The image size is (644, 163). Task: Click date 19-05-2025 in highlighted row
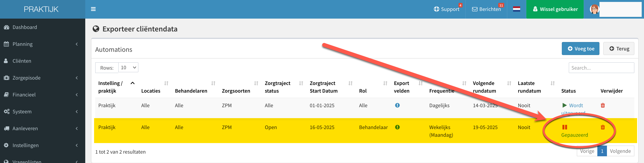485,127
